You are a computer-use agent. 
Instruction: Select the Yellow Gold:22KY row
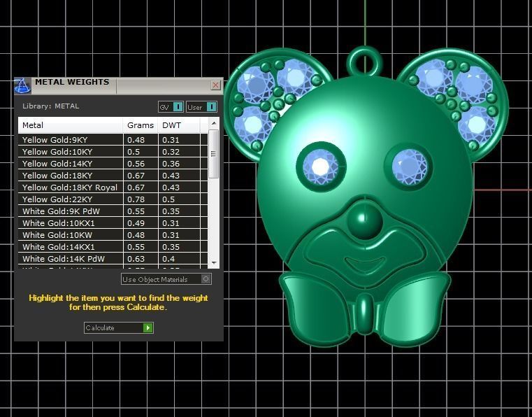coord(113,199)
